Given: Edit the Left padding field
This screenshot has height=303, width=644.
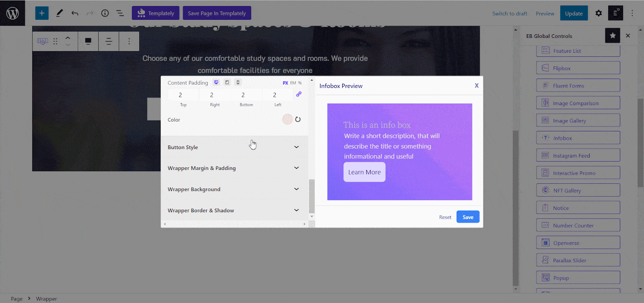Looking at the screenshot, I should click(277, 95).
